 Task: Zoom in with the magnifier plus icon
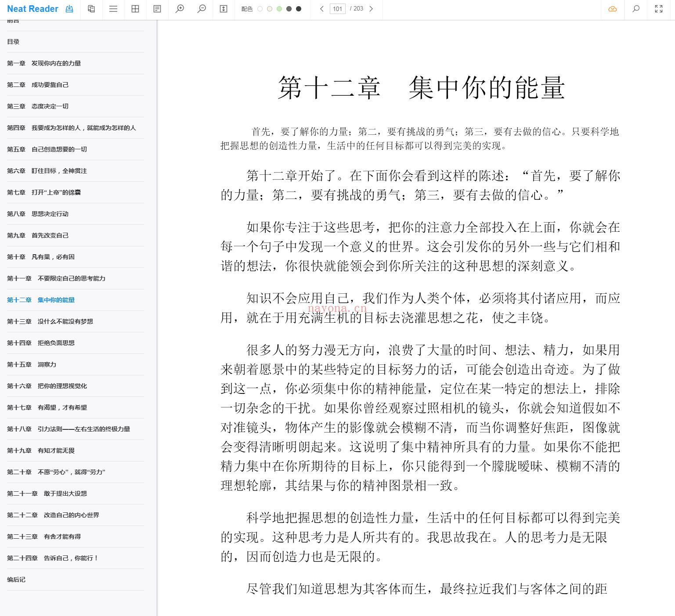pos(180,9)
